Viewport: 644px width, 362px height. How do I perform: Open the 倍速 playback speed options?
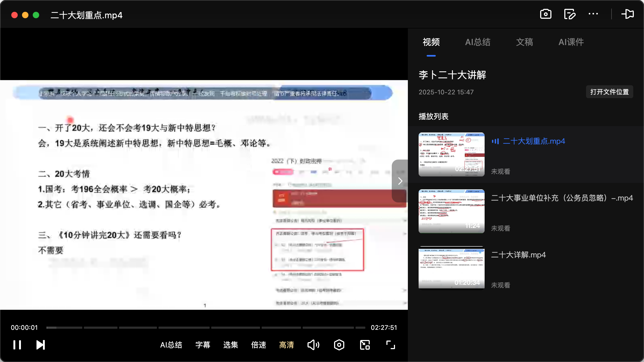coord(258,345)
